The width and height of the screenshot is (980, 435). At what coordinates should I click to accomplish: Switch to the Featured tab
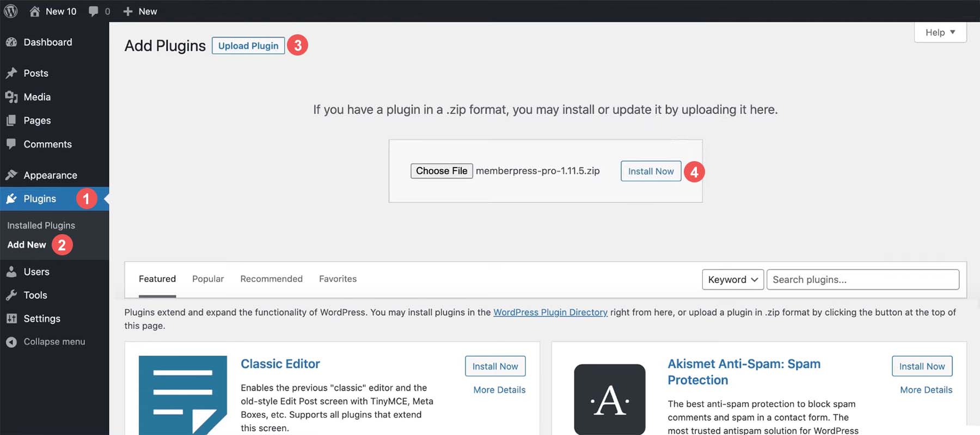pos(157,279)
